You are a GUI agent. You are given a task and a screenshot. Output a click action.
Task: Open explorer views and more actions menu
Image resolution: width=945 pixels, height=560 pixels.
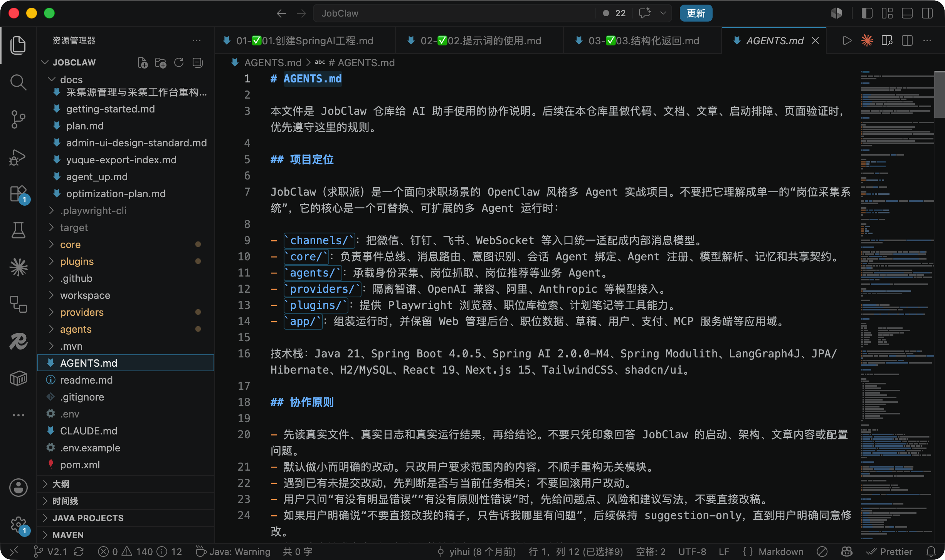pyautogui.click(x=197, y=40)
